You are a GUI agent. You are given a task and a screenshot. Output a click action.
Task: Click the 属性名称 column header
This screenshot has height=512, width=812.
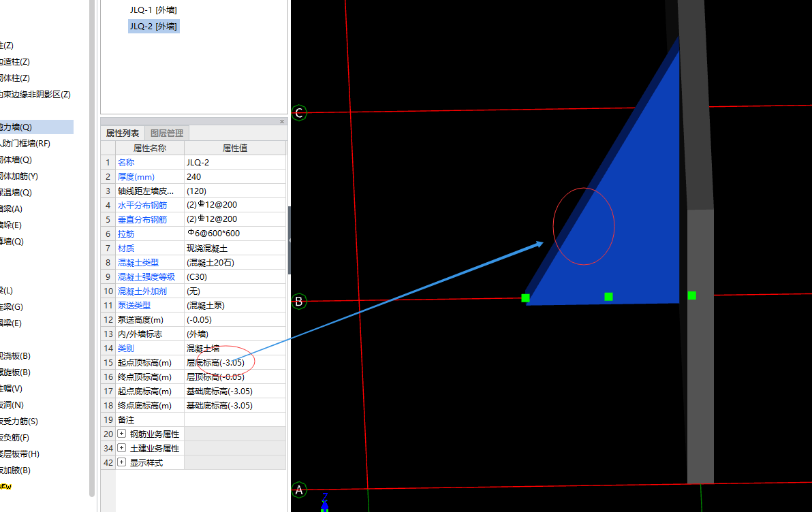(x=150, y=148)
